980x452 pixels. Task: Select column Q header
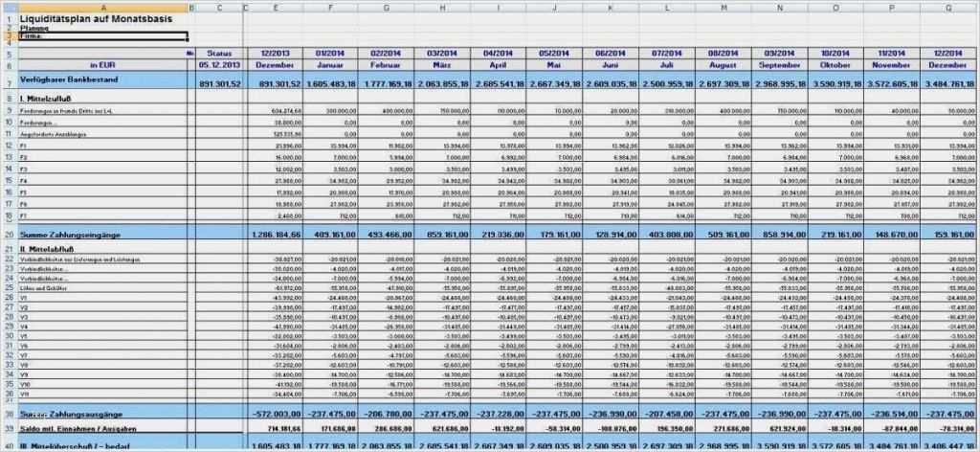point(948,8)
